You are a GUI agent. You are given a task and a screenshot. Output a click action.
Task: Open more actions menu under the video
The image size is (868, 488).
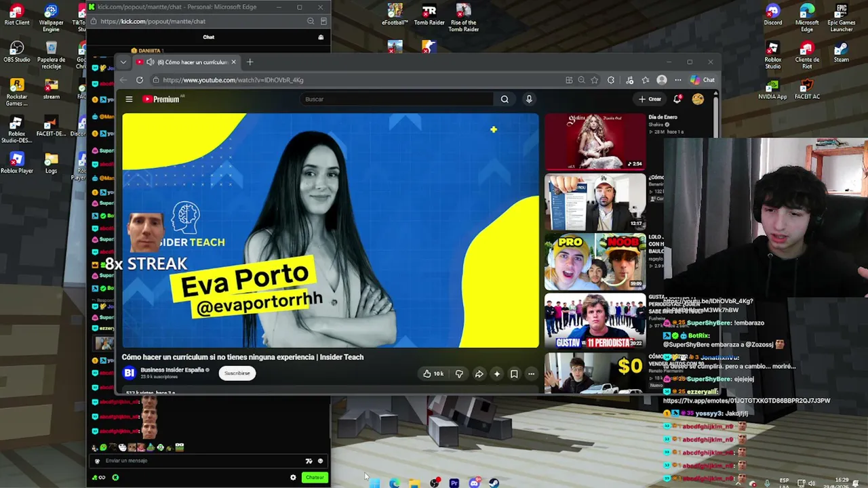[531, 373]
